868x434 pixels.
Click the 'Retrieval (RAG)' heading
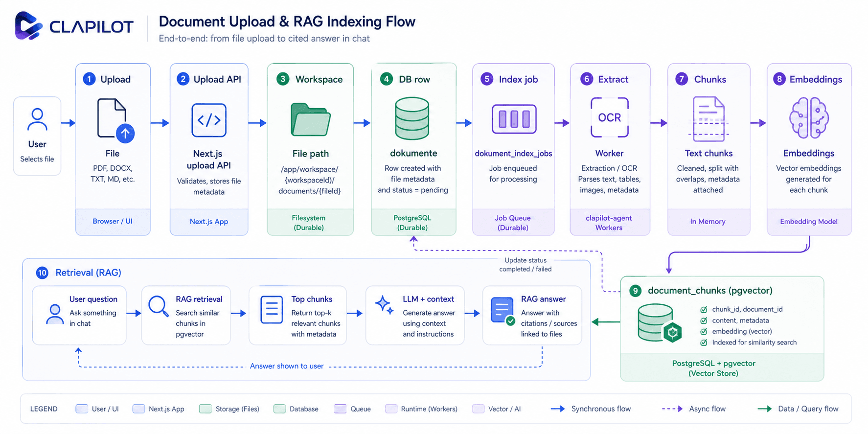(89, 273)
